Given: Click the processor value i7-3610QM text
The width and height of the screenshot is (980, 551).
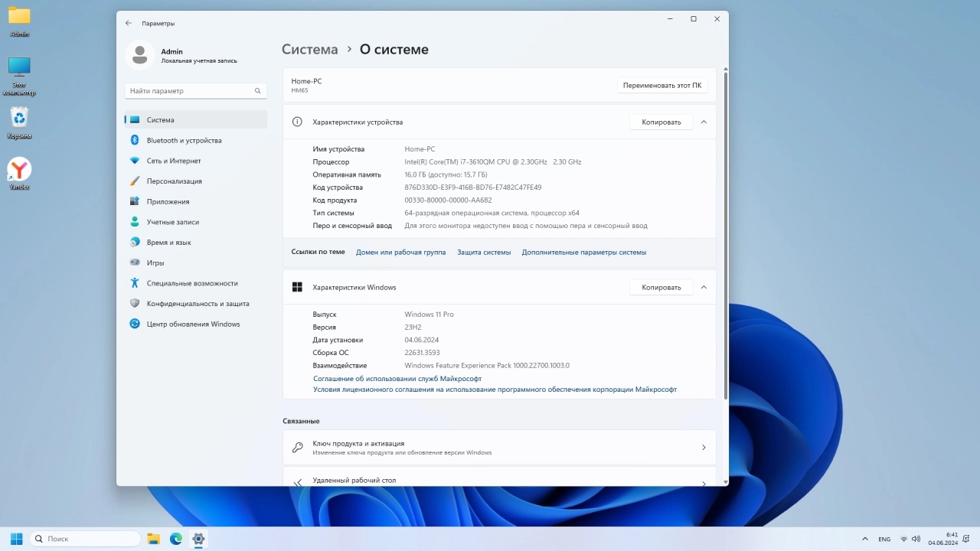Looking at the screenshot, I should (x=493, y=161).
